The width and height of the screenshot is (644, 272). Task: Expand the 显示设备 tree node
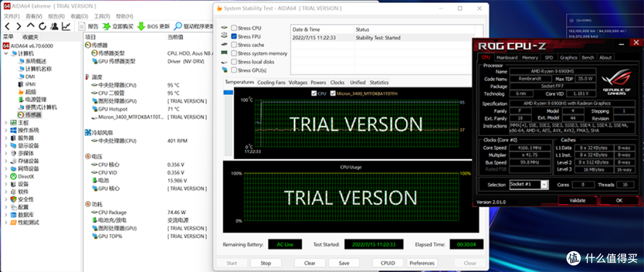click(x=6, y=146)
